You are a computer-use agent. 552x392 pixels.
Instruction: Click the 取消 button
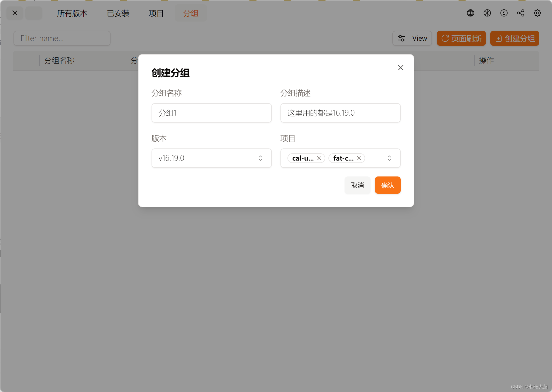click(x=357, y=185)
